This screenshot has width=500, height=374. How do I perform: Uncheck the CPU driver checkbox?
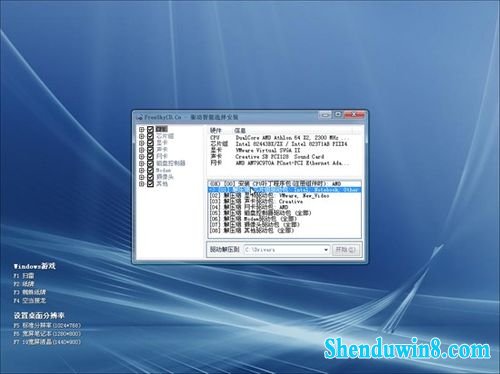coord(150,129)
